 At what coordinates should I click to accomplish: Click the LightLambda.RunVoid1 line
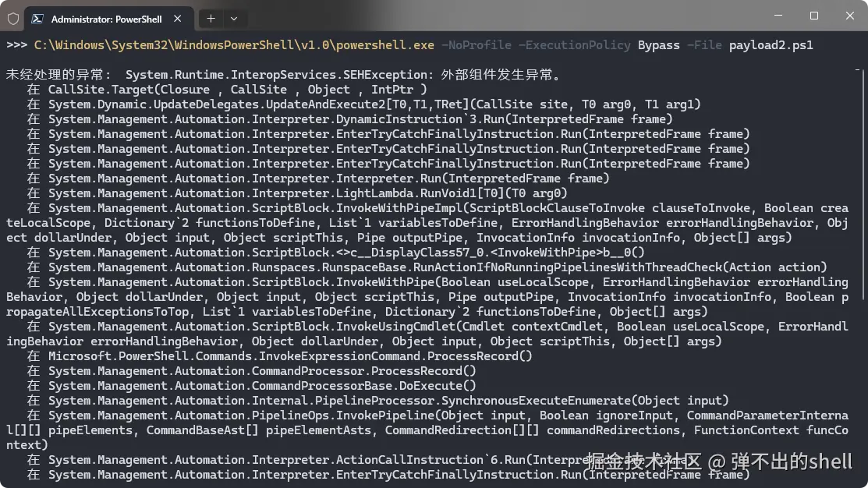click(297, 193)
